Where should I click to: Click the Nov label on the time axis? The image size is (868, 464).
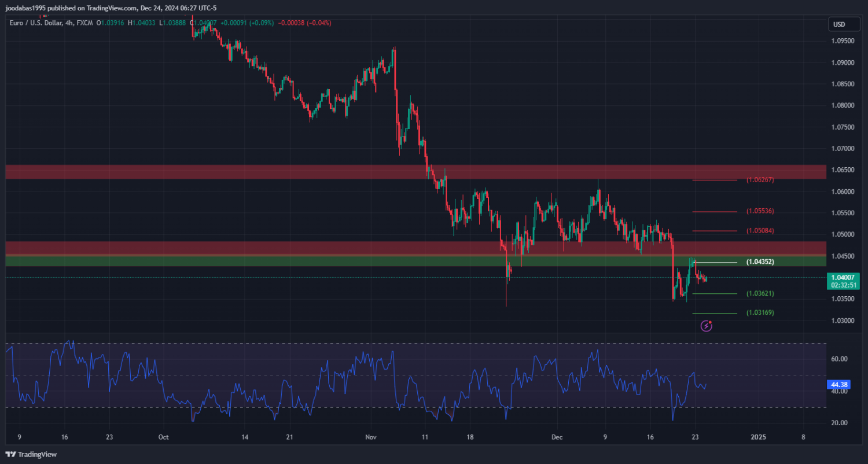point(371,437)
